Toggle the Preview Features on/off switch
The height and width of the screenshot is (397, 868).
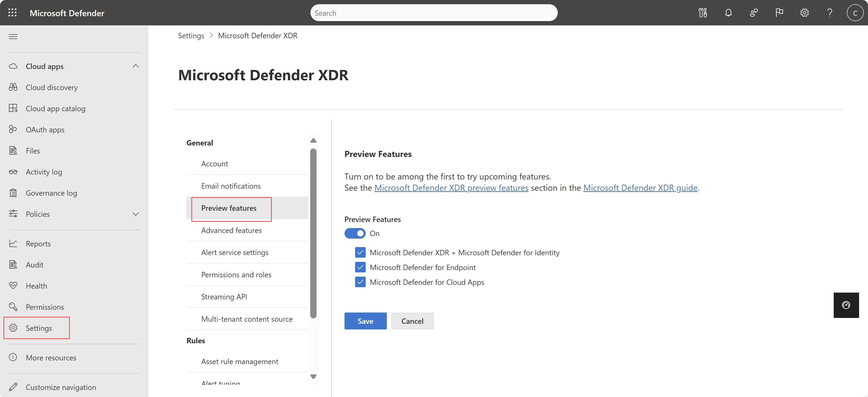click(355, 233)
